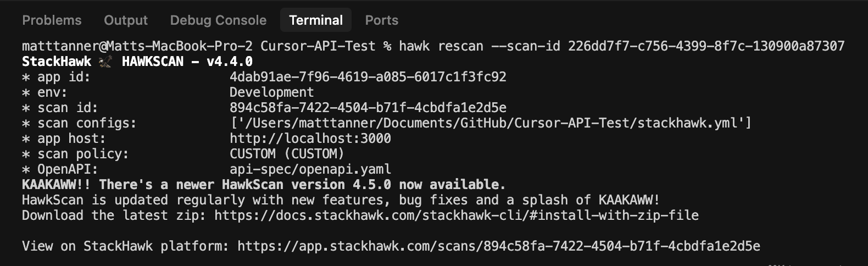
Task: Click the HAWKSCAN - v4.4.0 heading
Action: 187,62
